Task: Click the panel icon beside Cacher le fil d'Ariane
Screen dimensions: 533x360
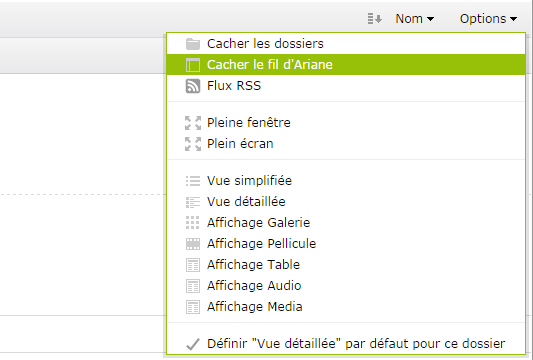Action: coord(193,65)
